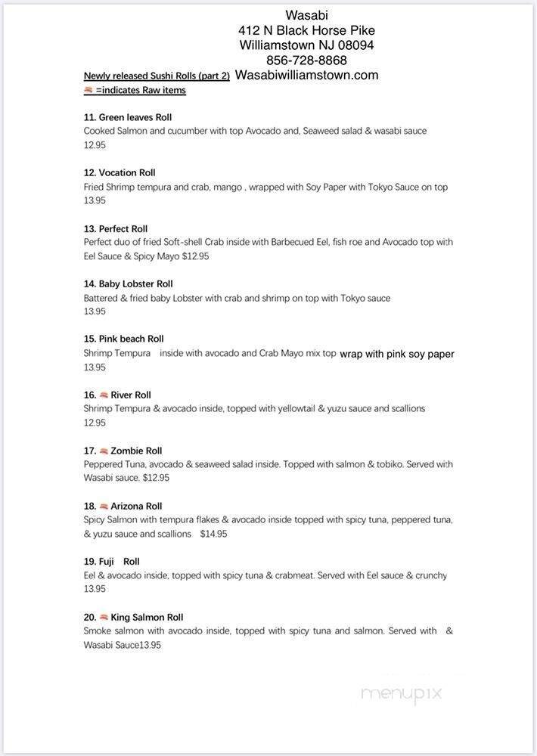Click the Arizona Roll $14.95 price
The image size is (537, 756).
click(213, 534)
